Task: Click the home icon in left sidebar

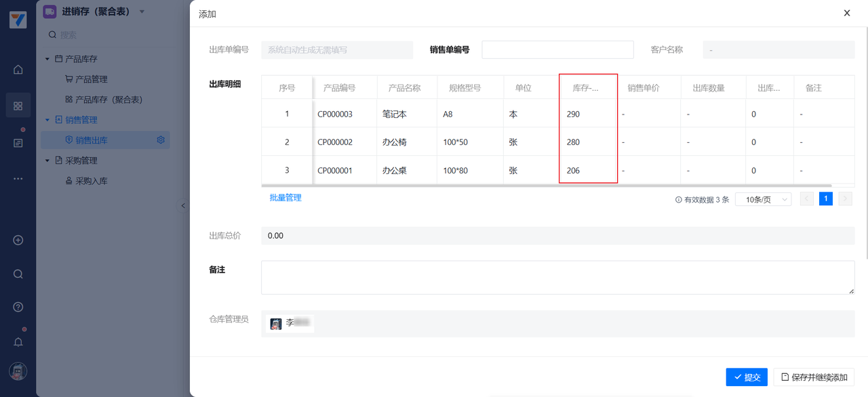Action: coord(18,70)
